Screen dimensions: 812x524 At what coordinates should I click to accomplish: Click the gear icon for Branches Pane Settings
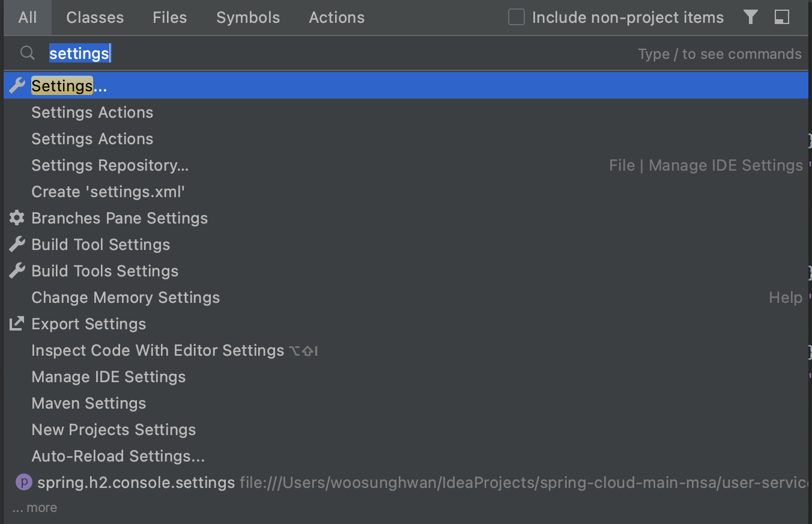coord(17,218)
